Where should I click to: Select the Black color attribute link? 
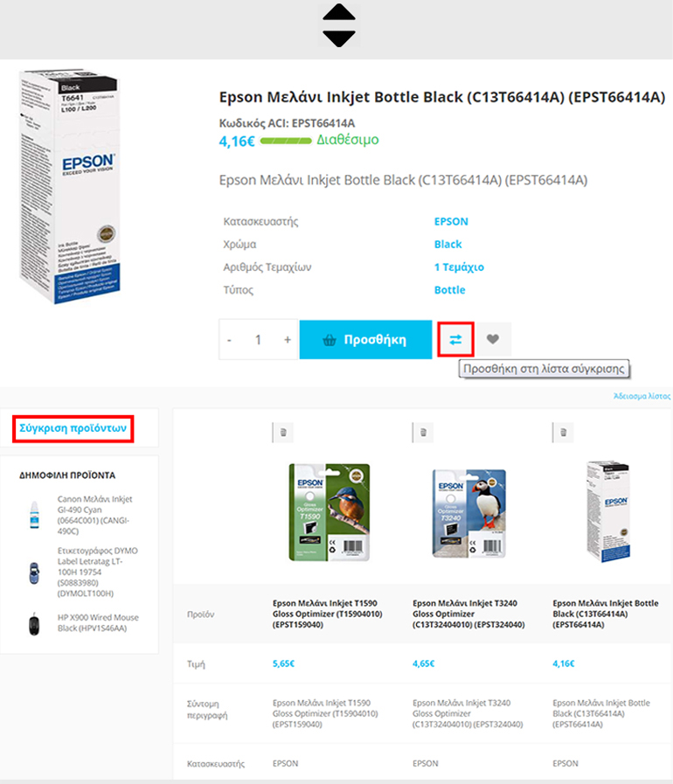click(x=448, y=244)
